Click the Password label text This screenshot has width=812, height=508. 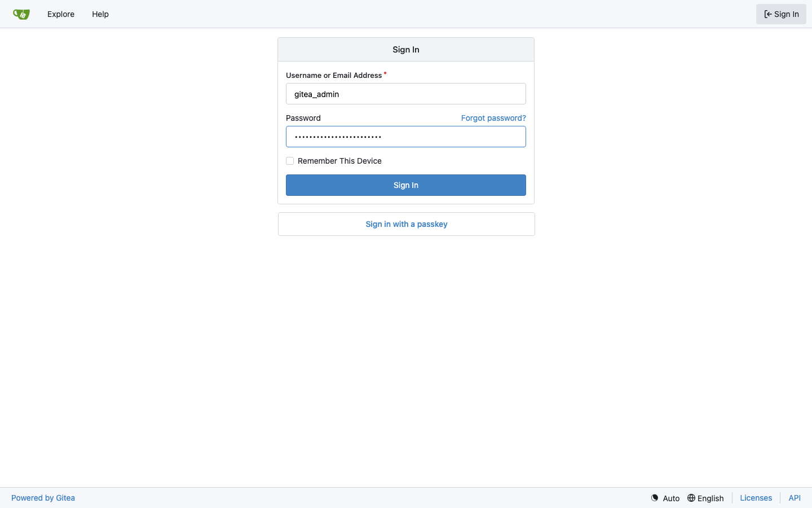303,118
